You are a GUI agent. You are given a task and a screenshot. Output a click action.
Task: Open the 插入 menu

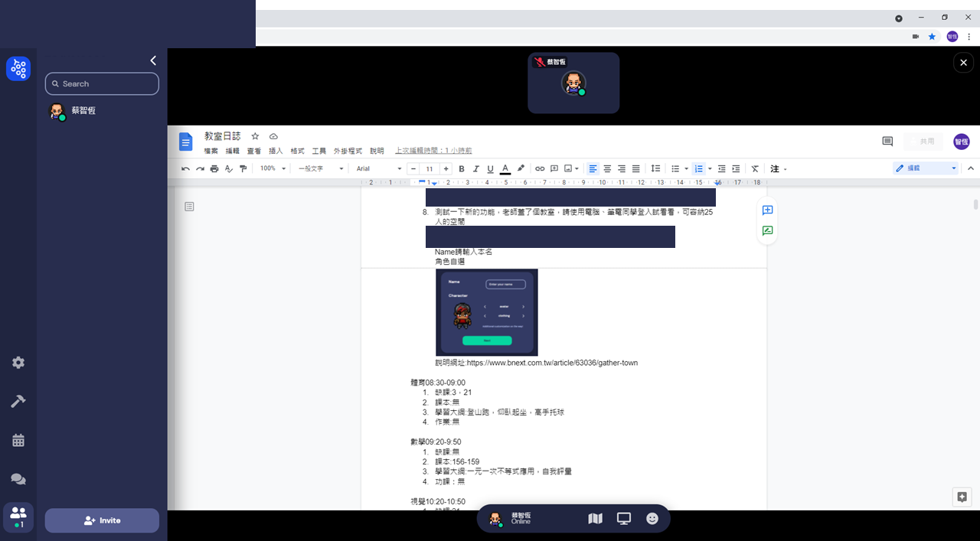276,152
